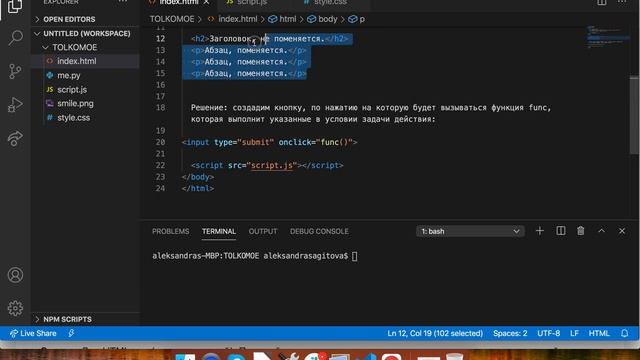Click the script.js link on line 22
Screen dimensions: 640x360
[x=272, y=165]
